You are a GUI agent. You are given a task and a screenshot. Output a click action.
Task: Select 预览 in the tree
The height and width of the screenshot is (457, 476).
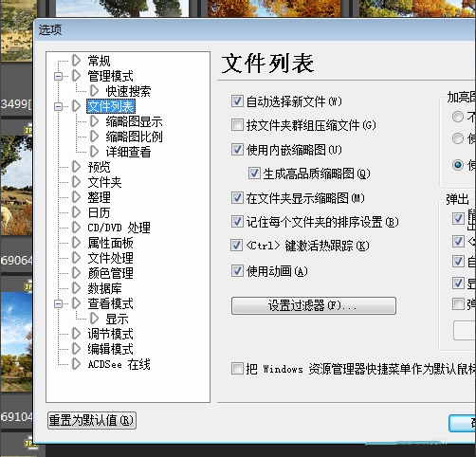pyautogui.click(x=99, y=167)
